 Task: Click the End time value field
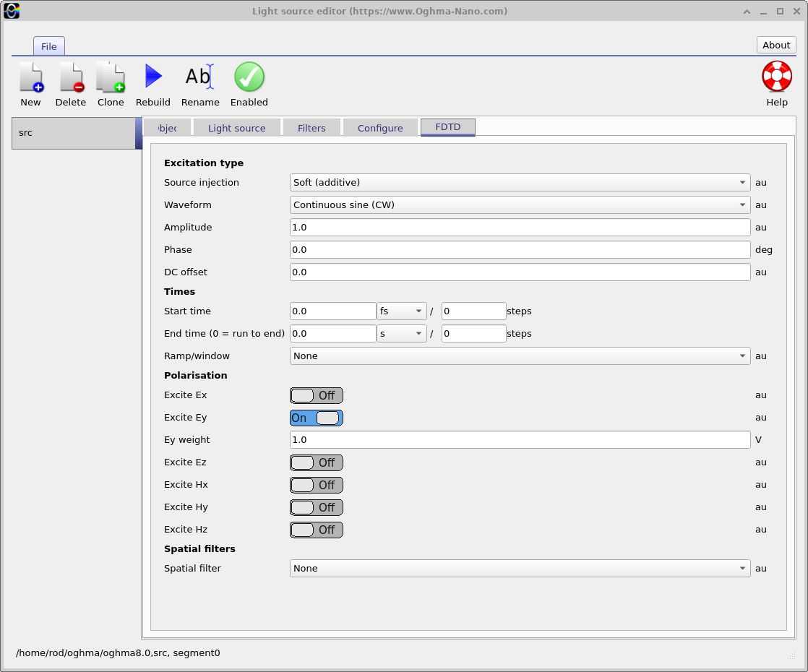[332, 333]
